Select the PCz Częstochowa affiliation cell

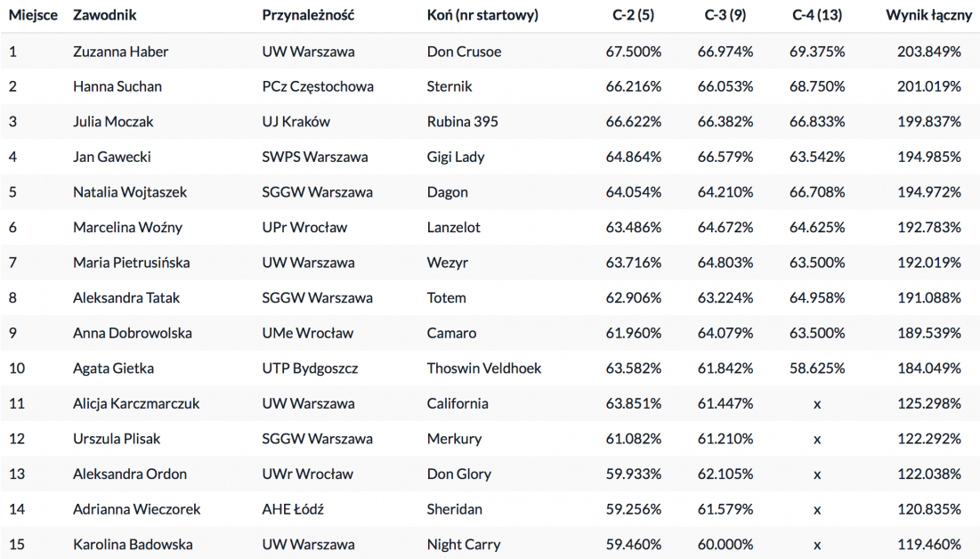(318, 86)
